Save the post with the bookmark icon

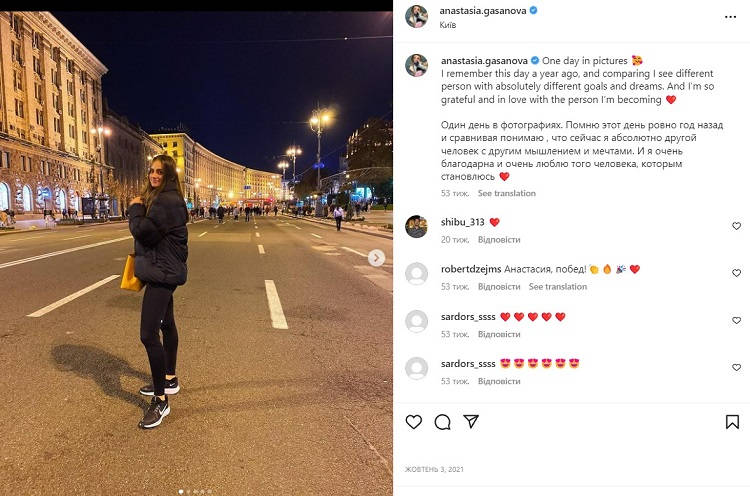732,421
